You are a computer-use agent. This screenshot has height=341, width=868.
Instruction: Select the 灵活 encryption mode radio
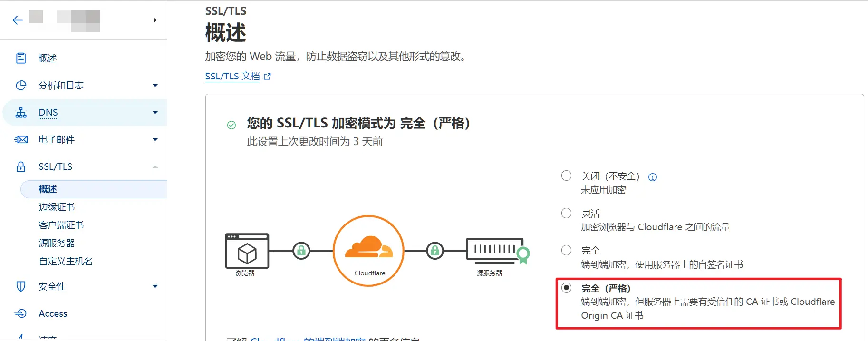coord(566,213)
